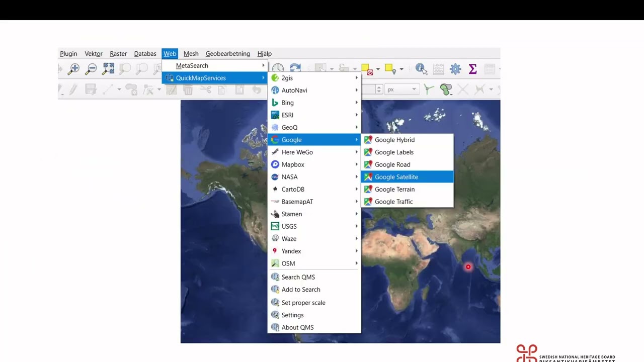The width and height of the screenshot is (644, 362).
Task: Open the Plugin menu
Action: 68,54
